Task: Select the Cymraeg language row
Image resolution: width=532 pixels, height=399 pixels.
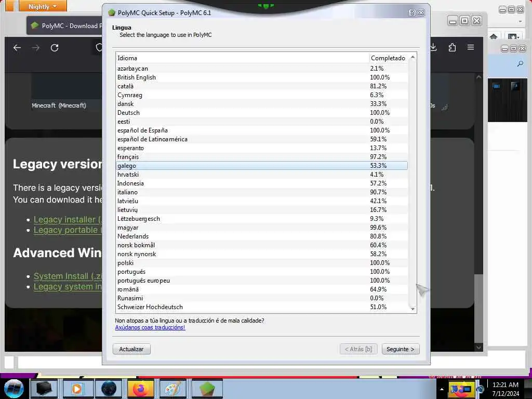Action: 262,95
